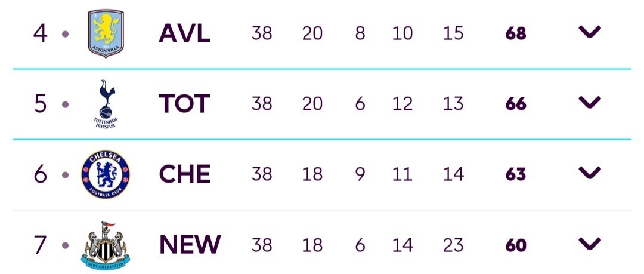644x274 pixels.
Task: Click Chelsea's 63 points value
Action: (516, 174)
